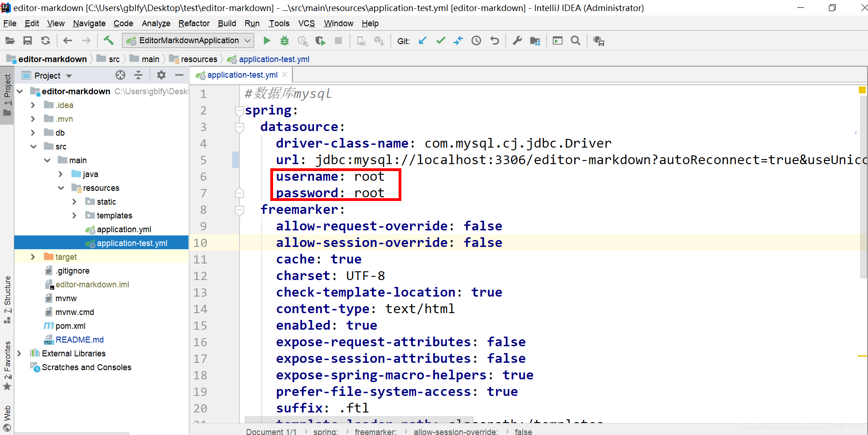The image size is (868, 435).
Task: Open the Navigate menu
Action: click(x=89, y=23)
